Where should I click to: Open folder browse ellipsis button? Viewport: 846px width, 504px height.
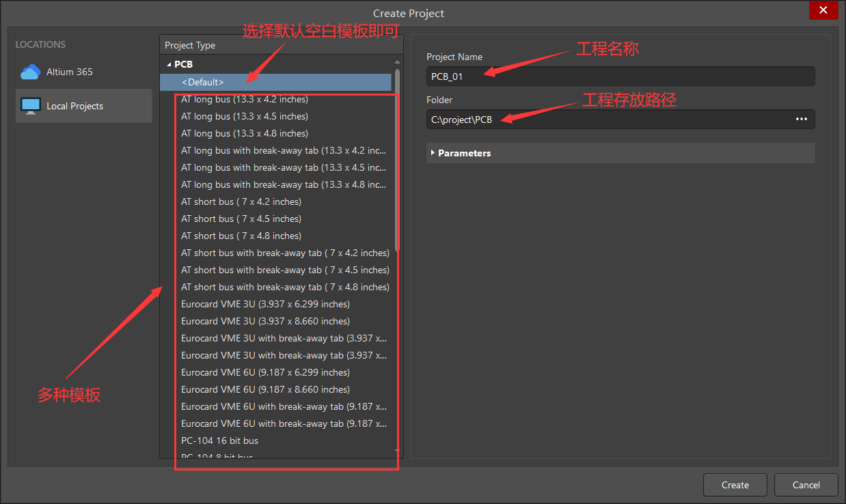[802, 119]
